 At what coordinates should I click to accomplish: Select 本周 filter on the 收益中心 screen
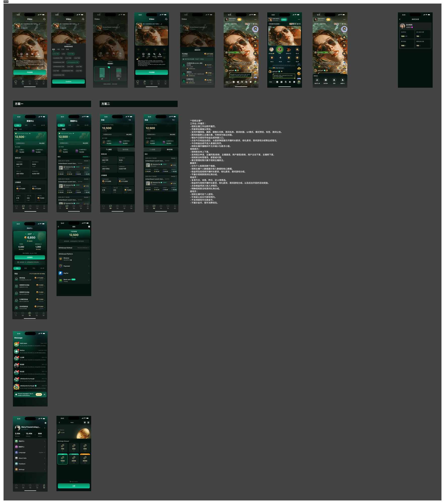pos(25,268)
